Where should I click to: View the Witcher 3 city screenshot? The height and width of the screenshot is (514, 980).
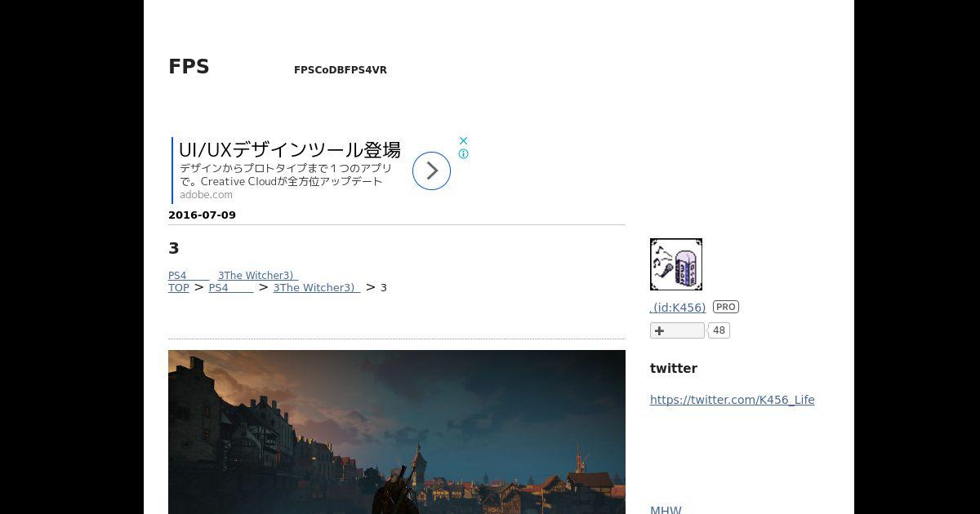(x=397, y=432)
